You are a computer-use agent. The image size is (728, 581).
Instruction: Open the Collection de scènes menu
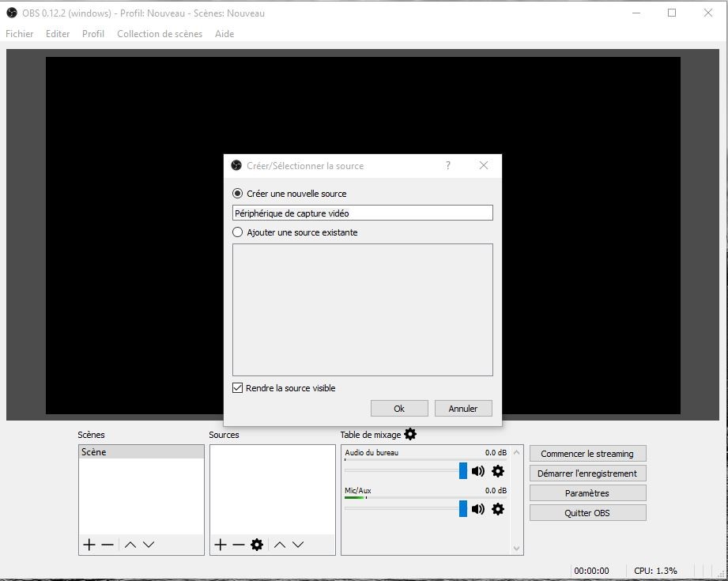160,34
